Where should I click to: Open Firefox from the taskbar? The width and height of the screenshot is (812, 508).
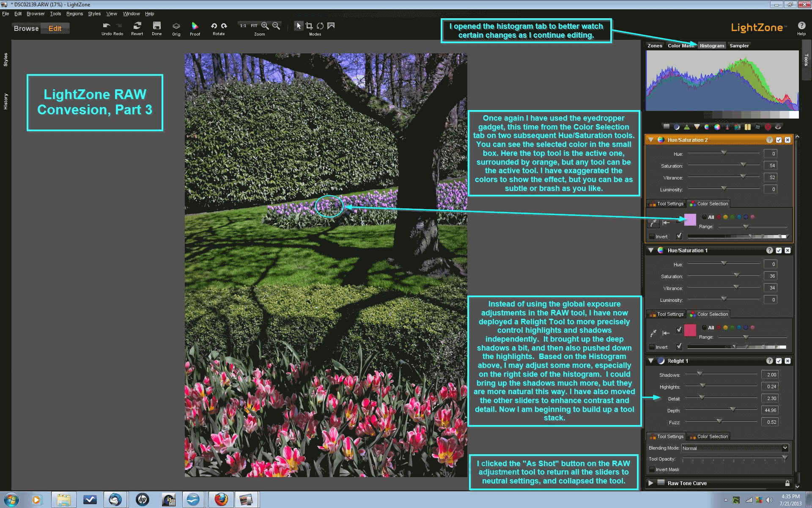(x=220, y=500)
